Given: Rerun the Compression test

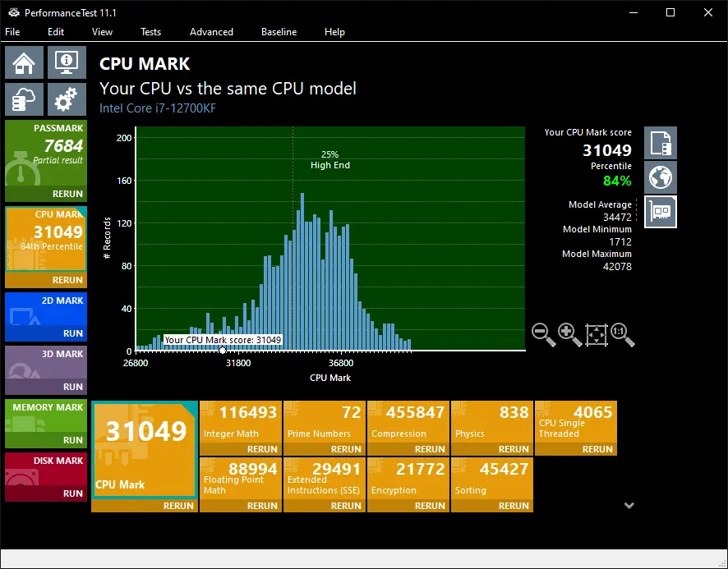Looking at the screenshot, I should pos(430,449).
